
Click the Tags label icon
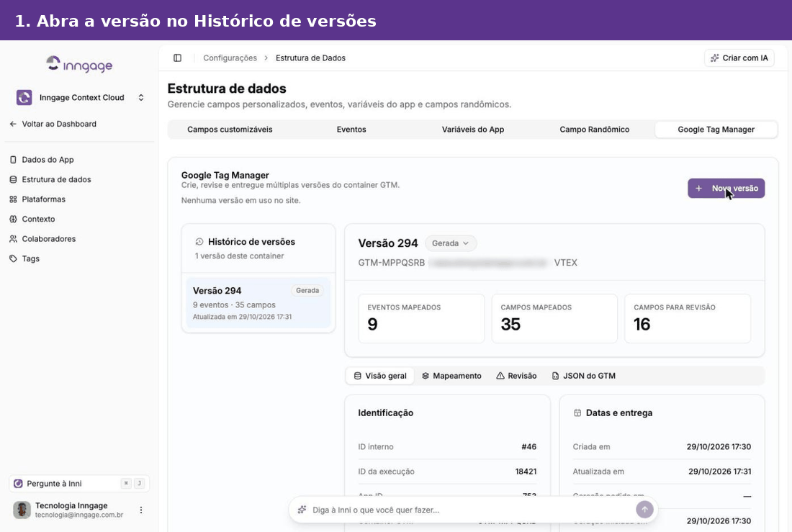point(13,258)
